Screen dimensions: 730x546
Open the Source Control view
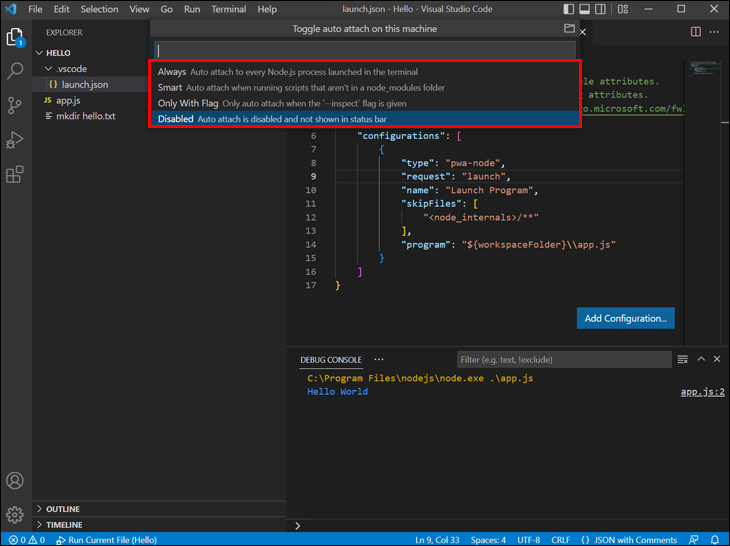[15, 105]
